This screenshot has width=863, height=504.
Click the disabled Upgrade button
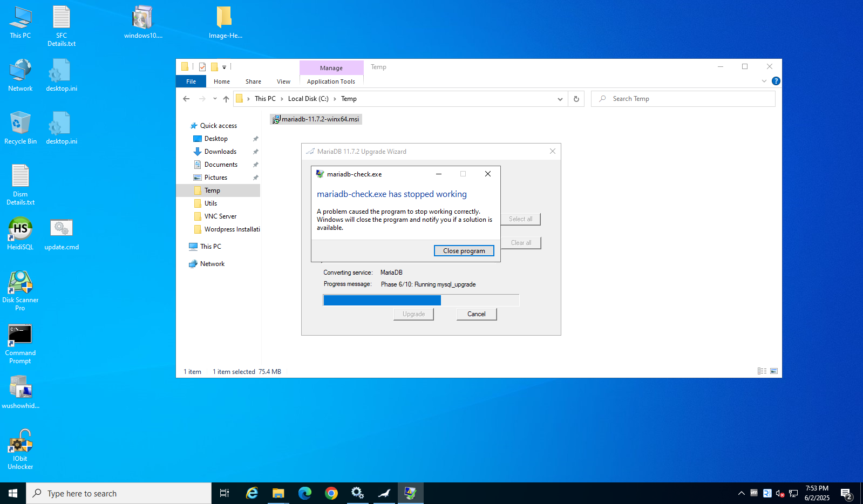click(413, 314)
